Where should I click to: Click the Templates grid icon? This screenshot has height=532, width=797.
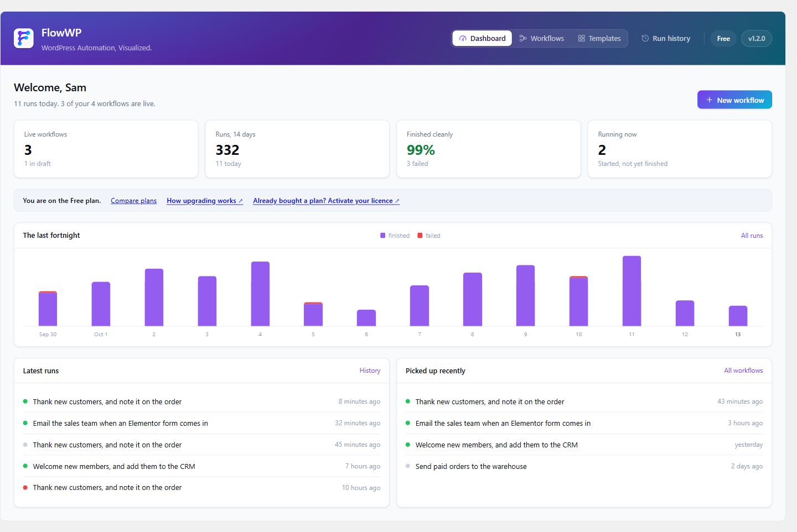click(581, 38)
